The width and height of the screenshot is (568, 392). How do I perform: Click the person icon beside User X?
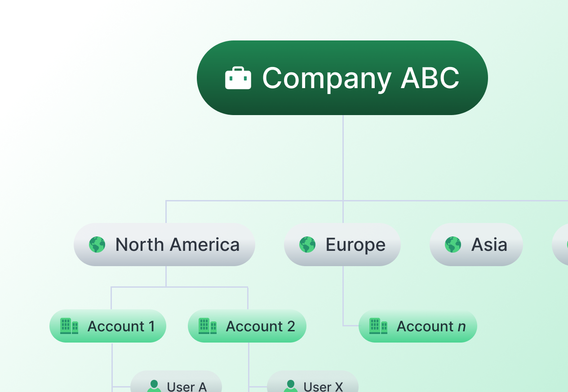point(291,386)
